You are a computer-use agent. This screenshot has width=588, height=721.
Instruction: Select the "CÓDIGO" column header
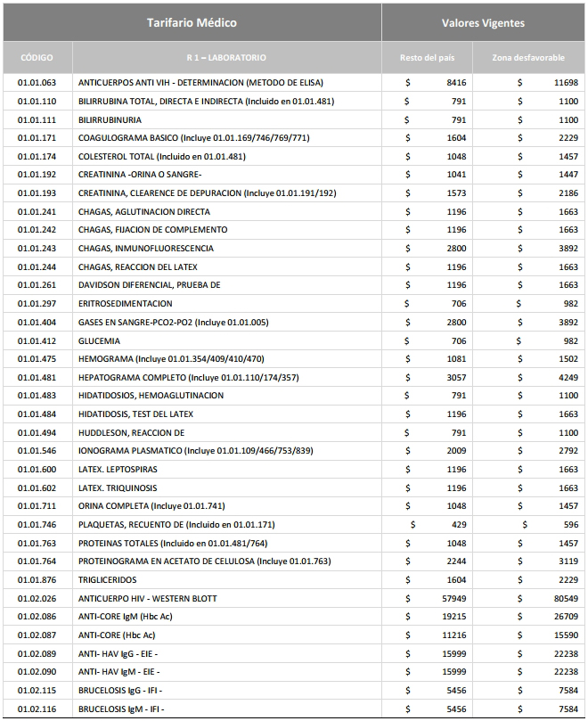pos(36,58)
